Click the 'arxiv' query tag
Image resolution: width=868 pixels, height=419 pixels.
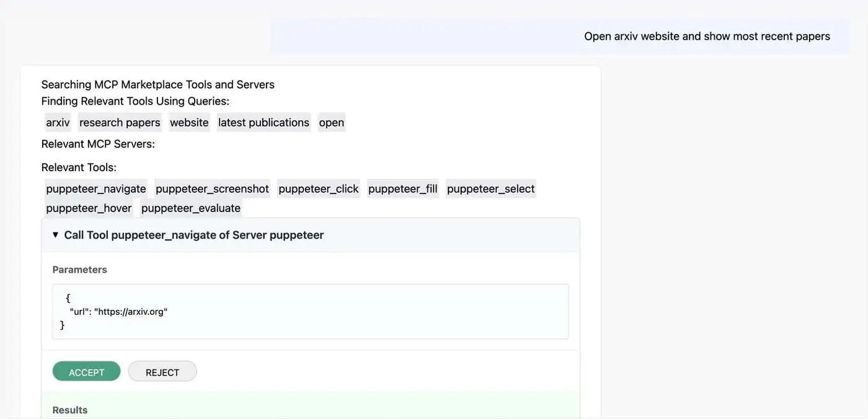click(x=58, y=123)
